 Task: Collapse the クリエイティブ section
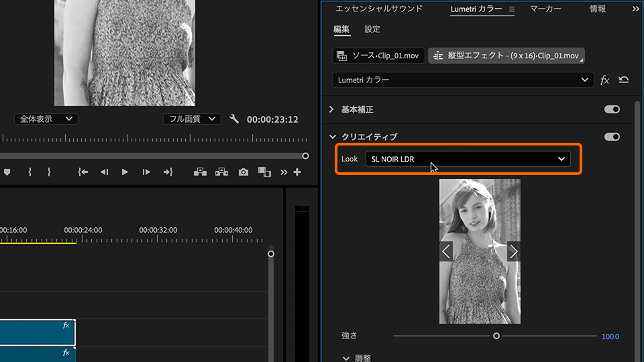(x=332, y=137)
